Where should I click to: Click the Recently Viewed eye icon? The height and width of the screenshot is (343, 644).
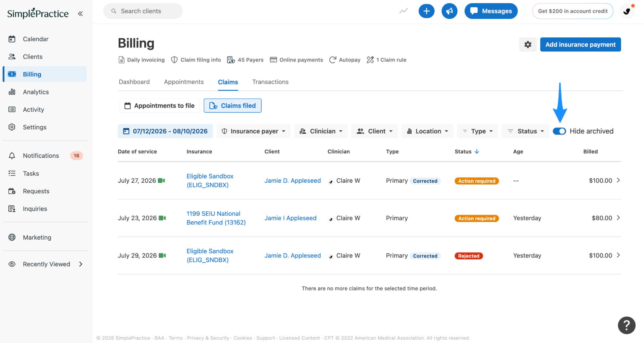coord(12,264)
